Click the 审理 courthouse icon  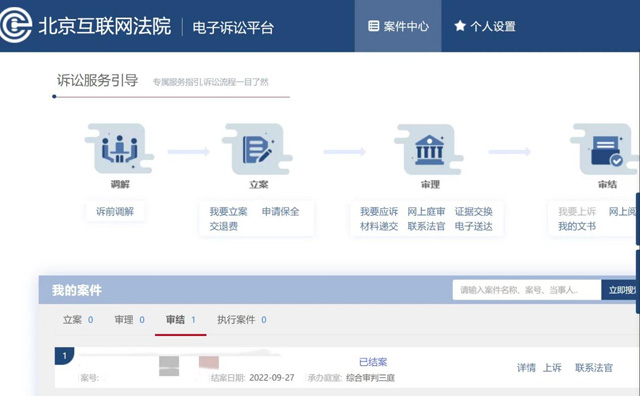(429, 150)
